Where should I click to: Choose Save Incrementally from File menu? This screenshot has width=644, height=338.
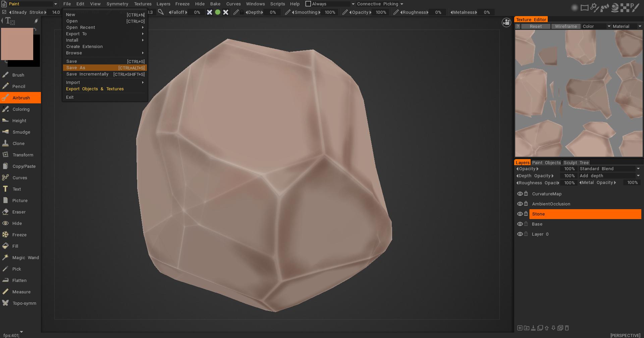point(105,74)
